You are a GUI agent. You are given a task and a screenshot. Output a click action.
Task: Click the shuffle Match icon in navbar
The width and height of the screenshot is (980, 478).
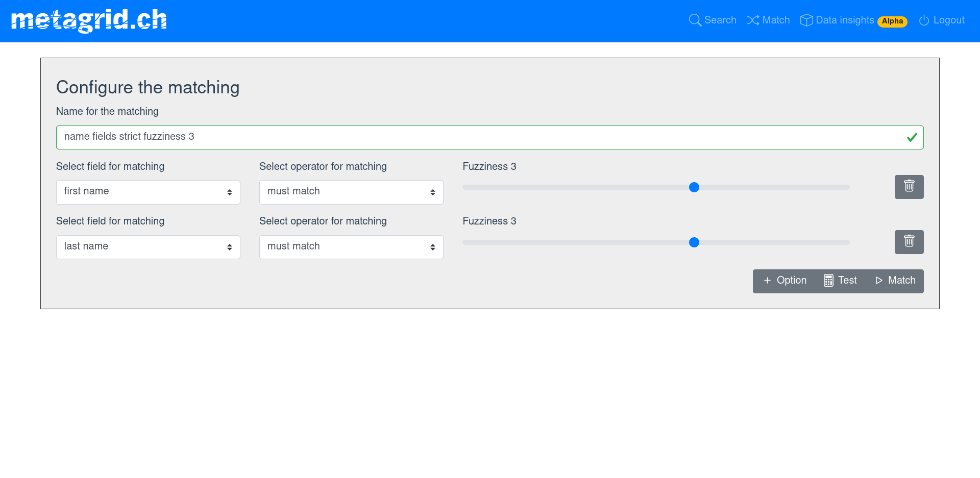[752, 20]
